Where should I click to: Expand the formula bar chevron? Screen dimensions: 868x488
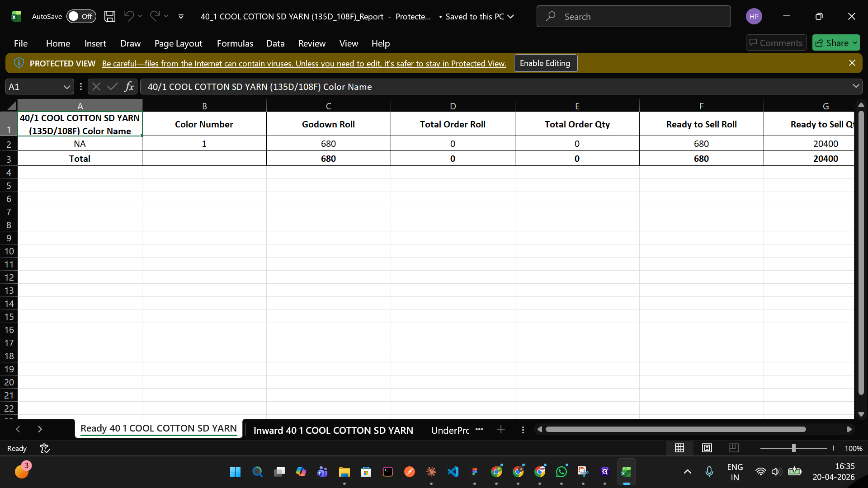click(856, 86)
